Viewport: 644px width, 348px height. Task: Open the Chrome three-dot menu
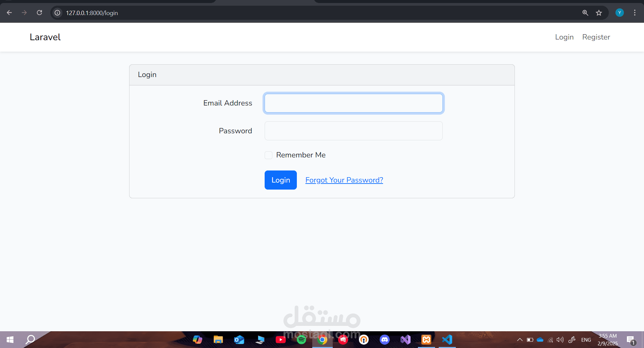(635, 13)
